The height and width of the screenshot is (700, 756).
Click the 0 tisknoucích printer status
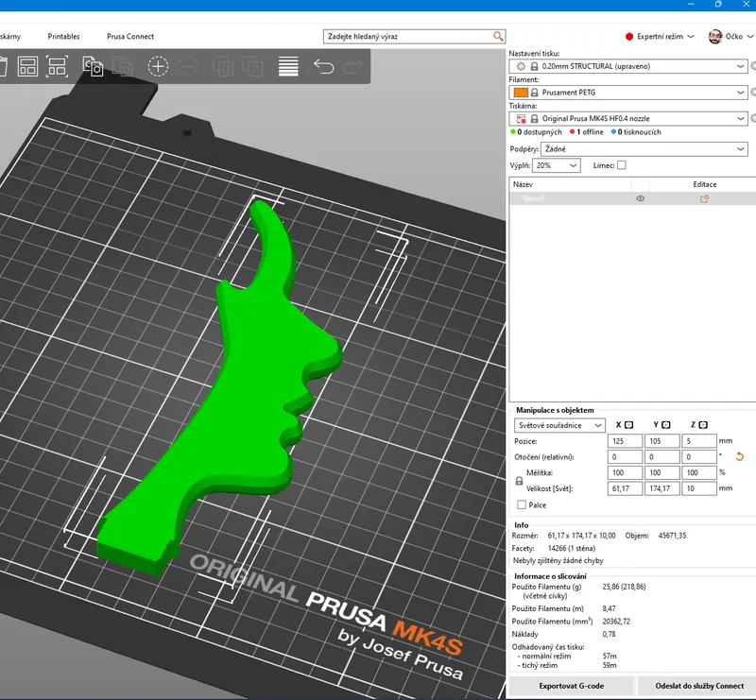[x=636, y=132]
